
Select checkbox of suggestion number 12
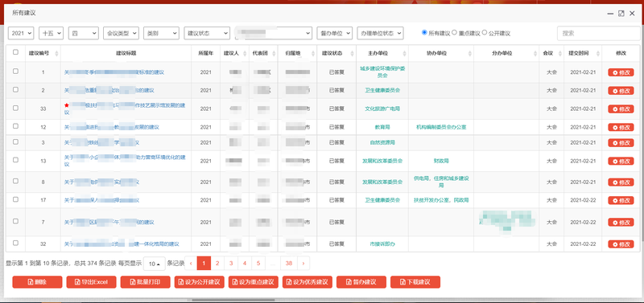coord(15,126)
